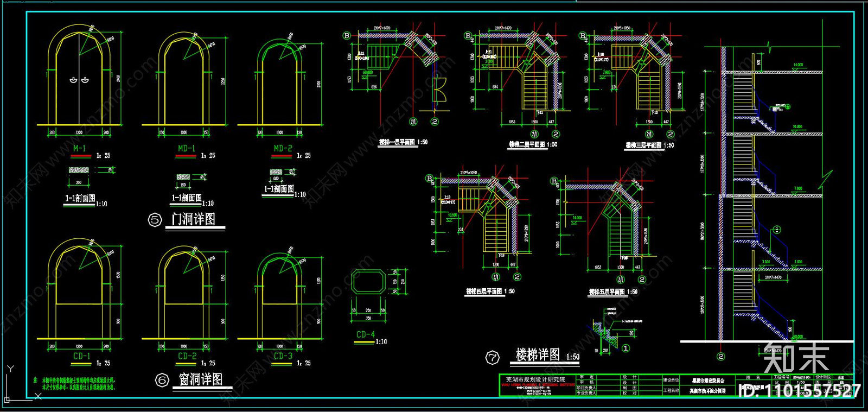Click the 楼梯详图 drawing title
The image size is (868, 412).
(538, 355)
